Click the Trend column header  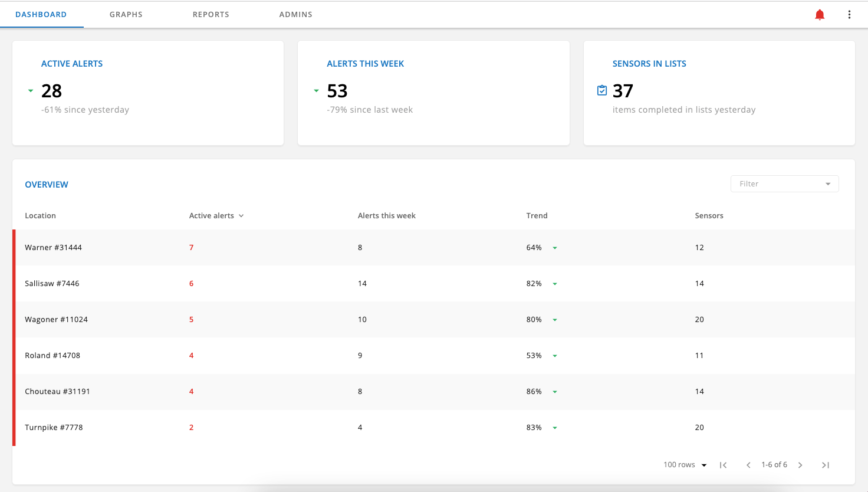tap(537, 215)
